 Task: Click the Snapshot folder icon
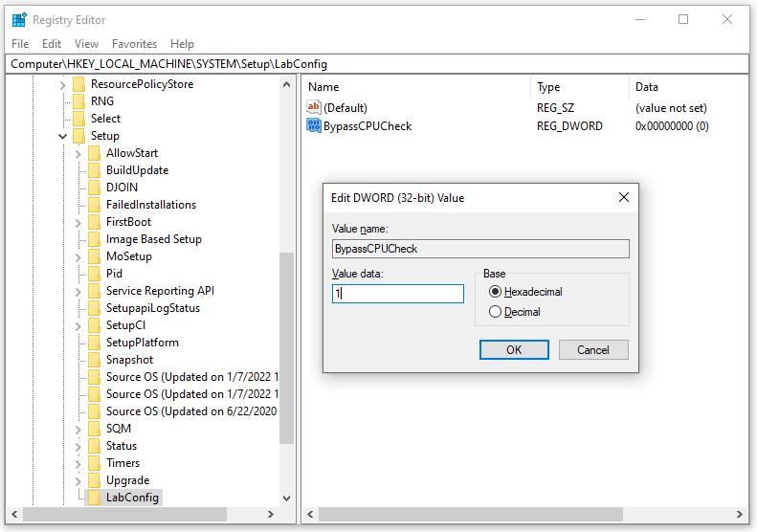[95, 360]
